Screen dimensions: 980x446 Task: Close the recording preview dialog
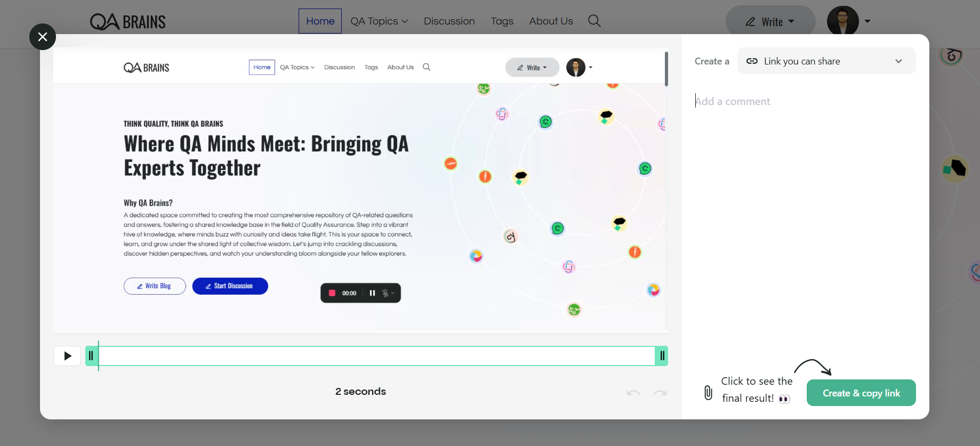[x=43, y=37]
